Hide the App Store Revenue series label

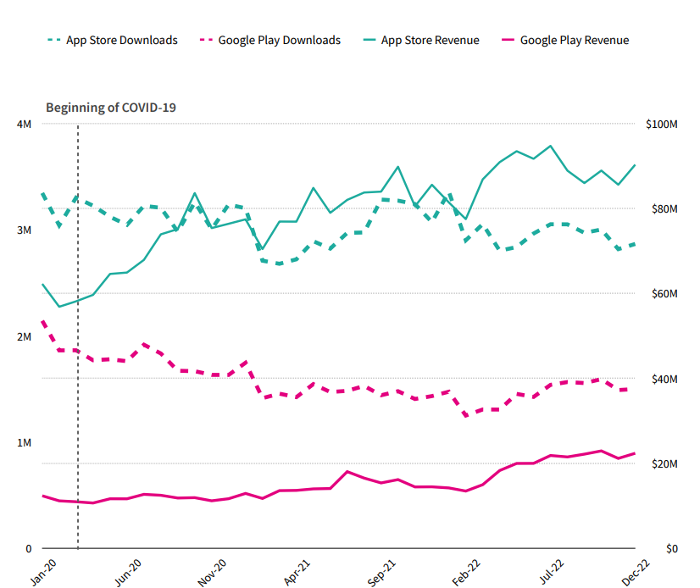pos(430,40)
